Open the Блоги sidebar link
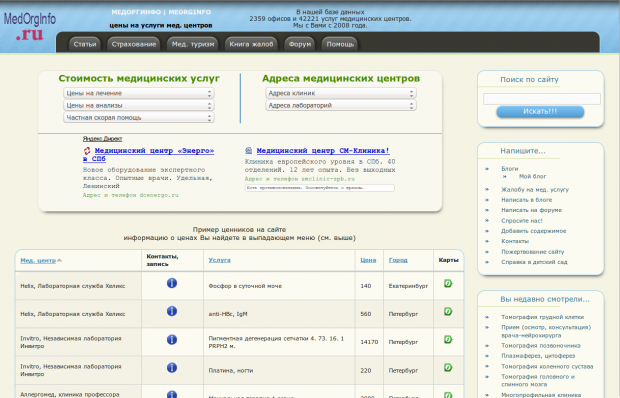This screenshot has width=620, height=398. (x=510, y=169)
